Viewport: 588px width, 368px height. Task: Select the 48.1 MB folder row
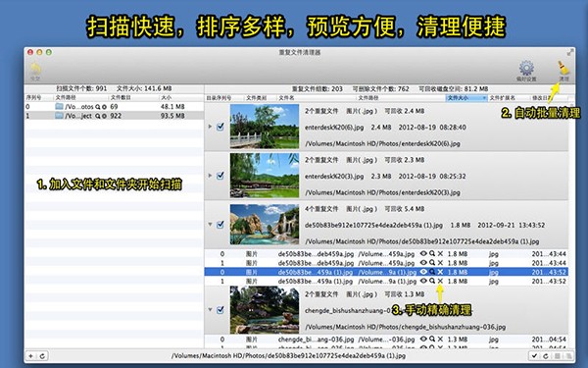click(114, 107)
